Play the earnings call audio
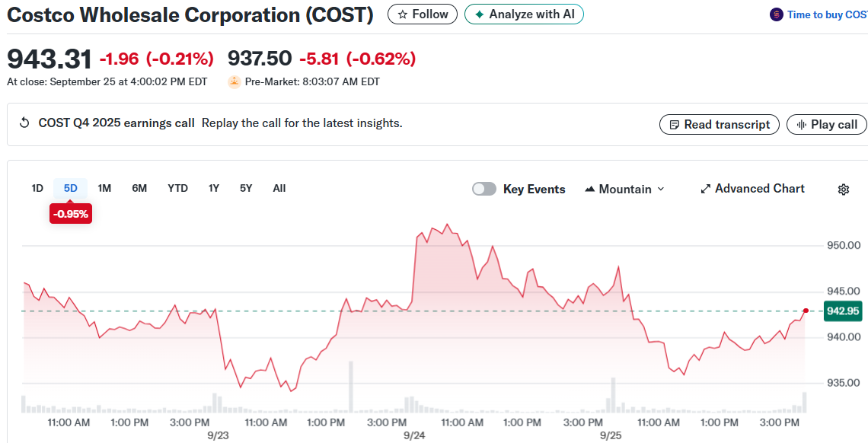Screen dimensions: 868x443 [826, 124]
